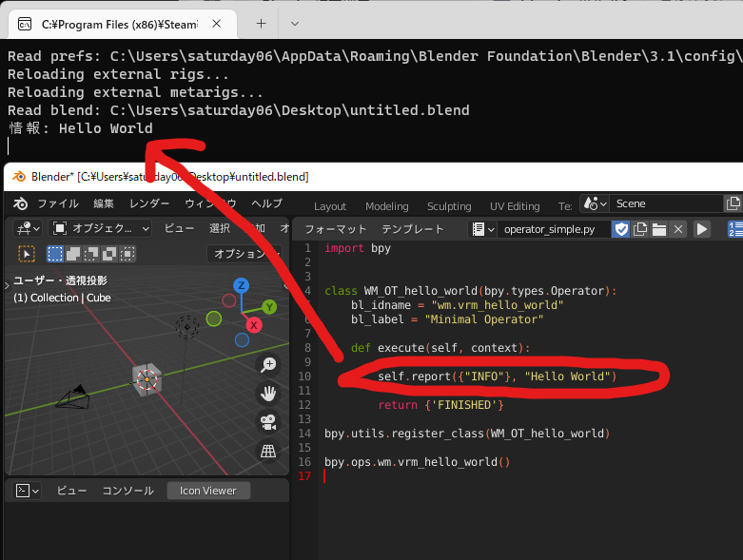Image resolution: width=743 pixels, height=560 pixels.
Task: Open the 3D viewport editor type dropdown
Action: point(28,228)
